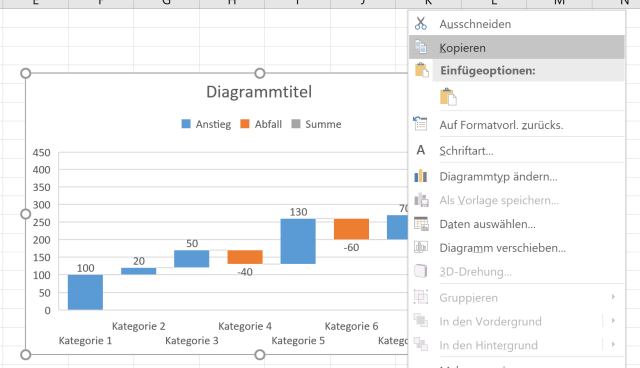
Task: Click the bar chart icon beside Diagrammtyp ändern
Action: click(x=421, y=176)
